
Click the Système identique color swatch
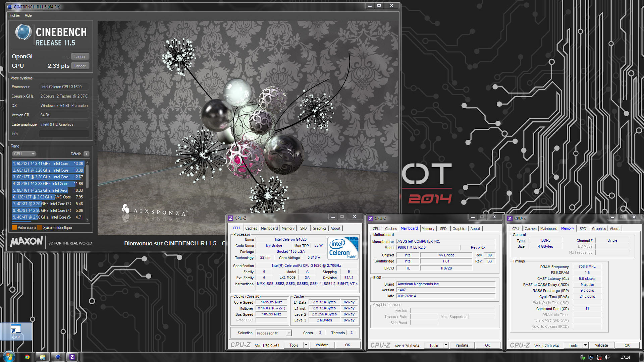[40, 228]
